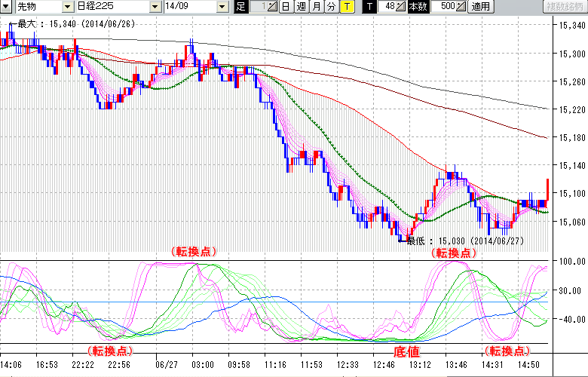This screenshot has height=377, width=588.
Task: Switch to the 月 monthly timeframe
Action: (316, 7)
